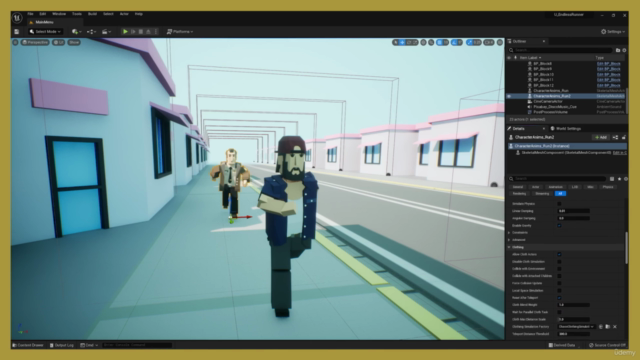Screen dimensions: 640x360
Task: Click the Details property search field
Action: 557,179
